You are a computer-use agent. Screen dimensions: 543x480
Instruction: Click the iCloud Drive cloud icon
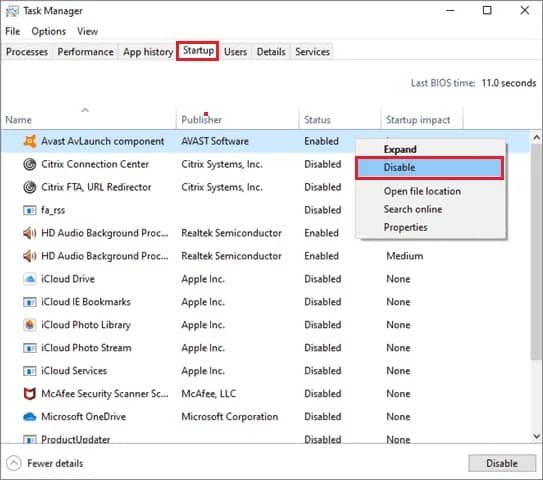pyautogui.click(x=30, y=279)
